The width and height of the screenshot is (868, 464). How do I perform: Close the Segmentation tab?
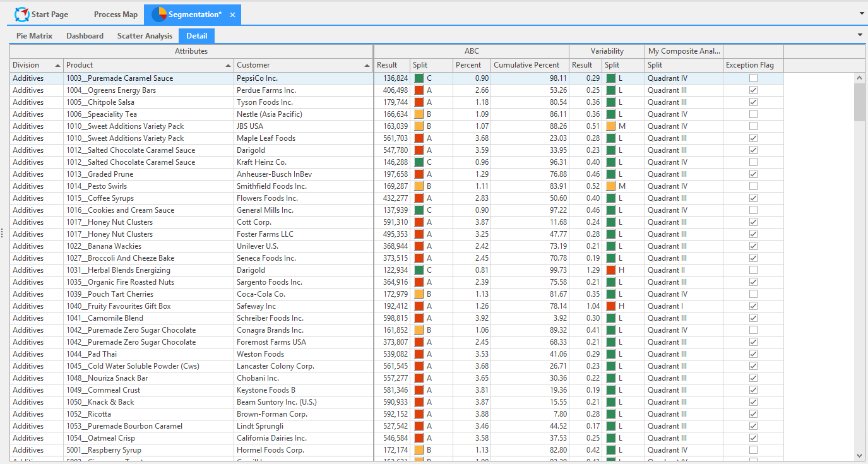click(232, 15)
